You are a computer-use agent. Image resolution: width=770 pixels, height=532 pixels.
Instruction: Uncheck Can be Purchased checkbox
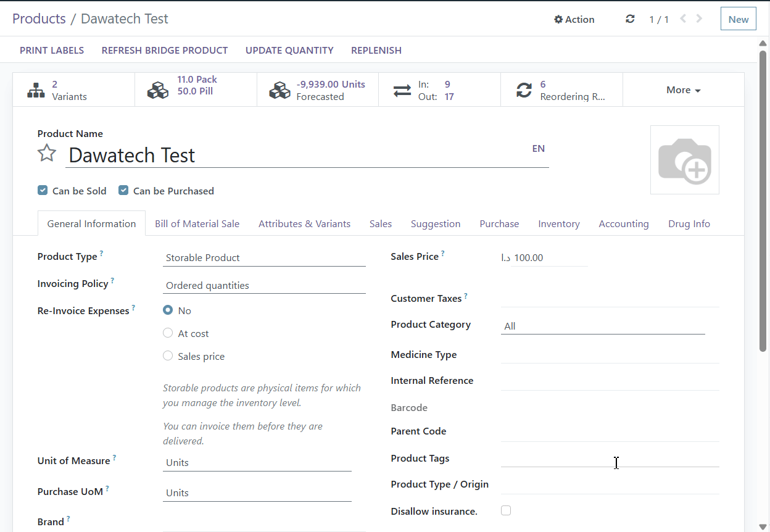point(123,191)
